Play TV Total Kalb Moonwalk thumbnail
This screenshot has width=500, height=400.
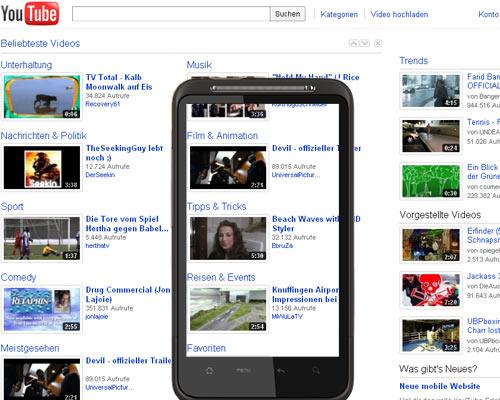(42, 97)
